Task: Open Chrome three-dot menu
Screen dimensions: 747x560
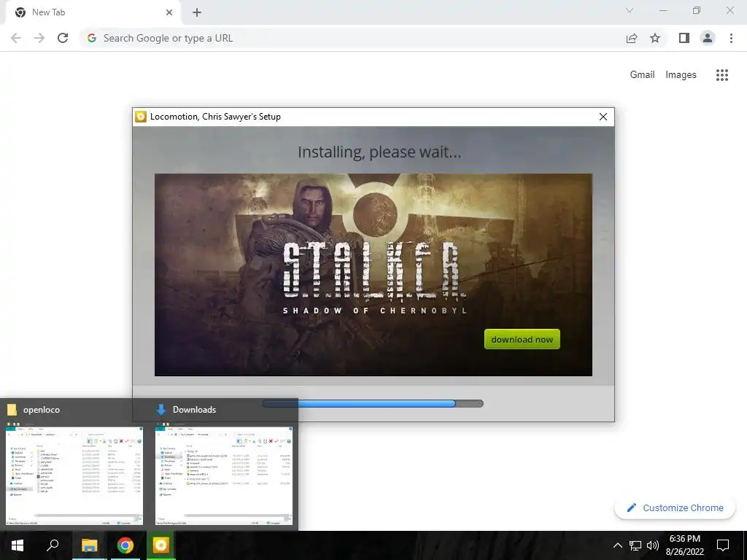Action: coord(731,38)
